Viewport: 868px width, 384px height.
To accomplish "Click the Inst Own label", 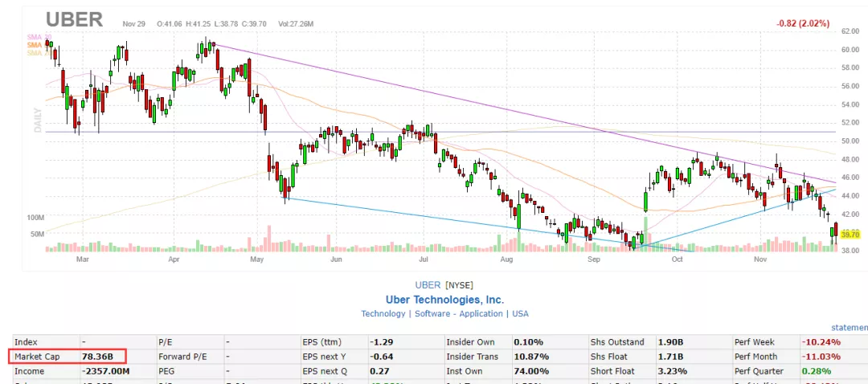I will [465, 370].
